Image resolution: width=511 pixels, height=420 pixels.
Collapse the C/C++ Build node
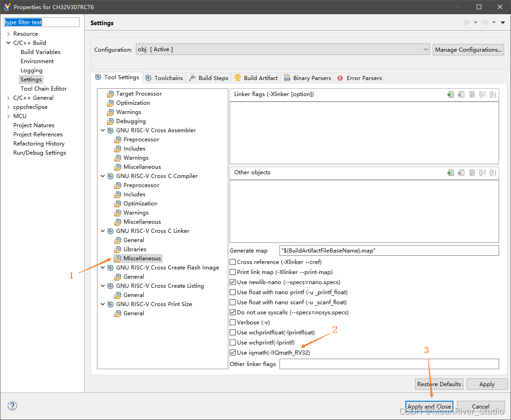pos(9,43)
